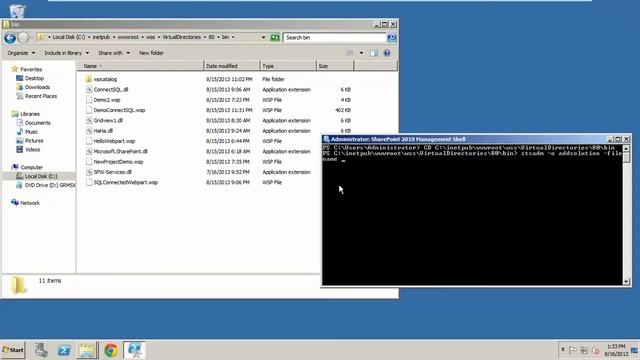Select DemoConnectSQL.wsp file name
Screen dimensions: 640x360
click(119, 110)
